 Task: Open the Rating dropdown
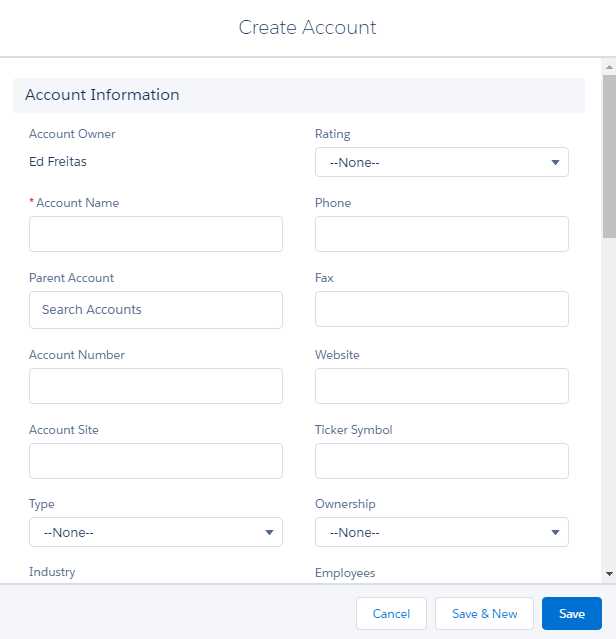coord(442,162)
